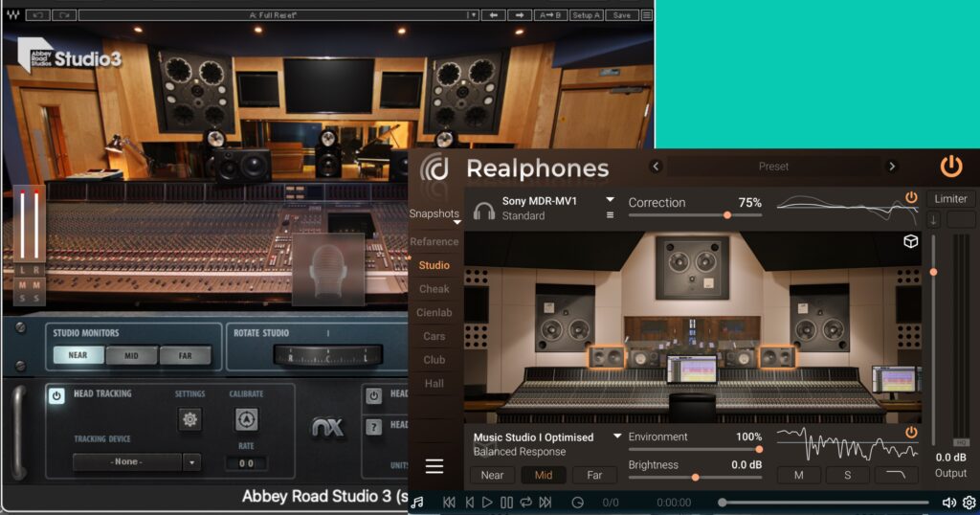
Task: Toggle the S (side) monitoring button
Action: 848,475
